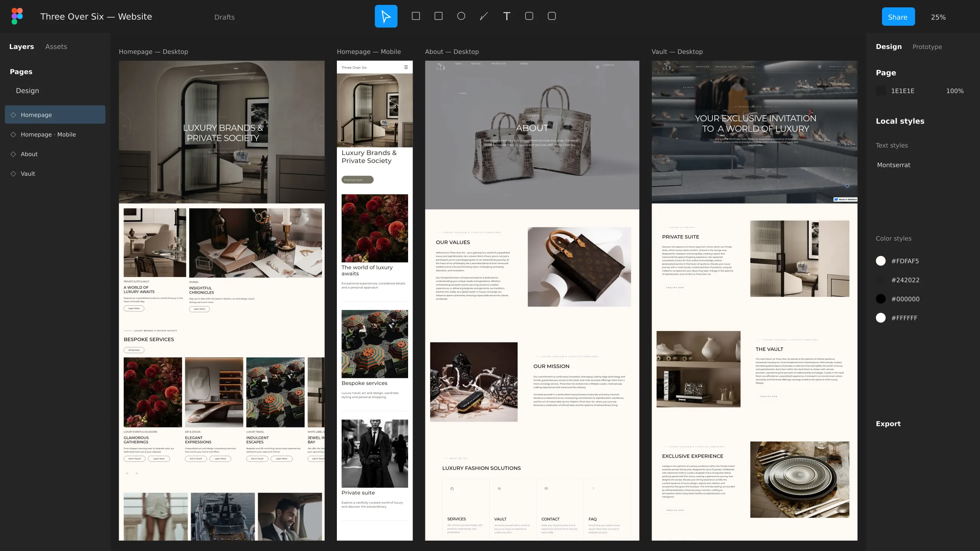This screenshot has height=551, width=980.
Task: Click the left carousel arrow under Bespoke Services
Action: tap(127, 473)
